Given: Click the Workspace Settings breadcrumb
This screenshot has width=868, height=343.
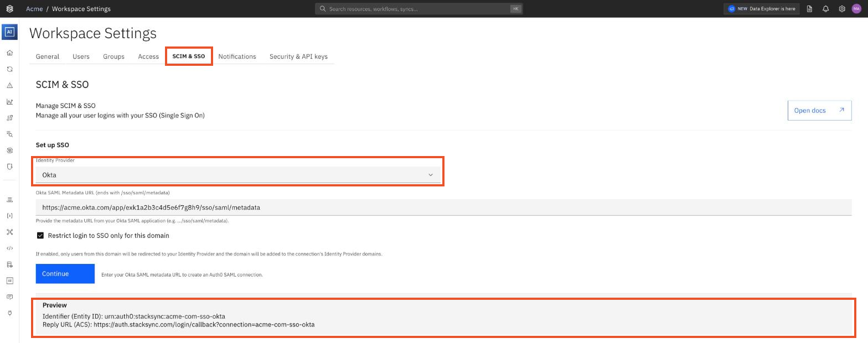Looking at the screenshot, I should (81, 9).
